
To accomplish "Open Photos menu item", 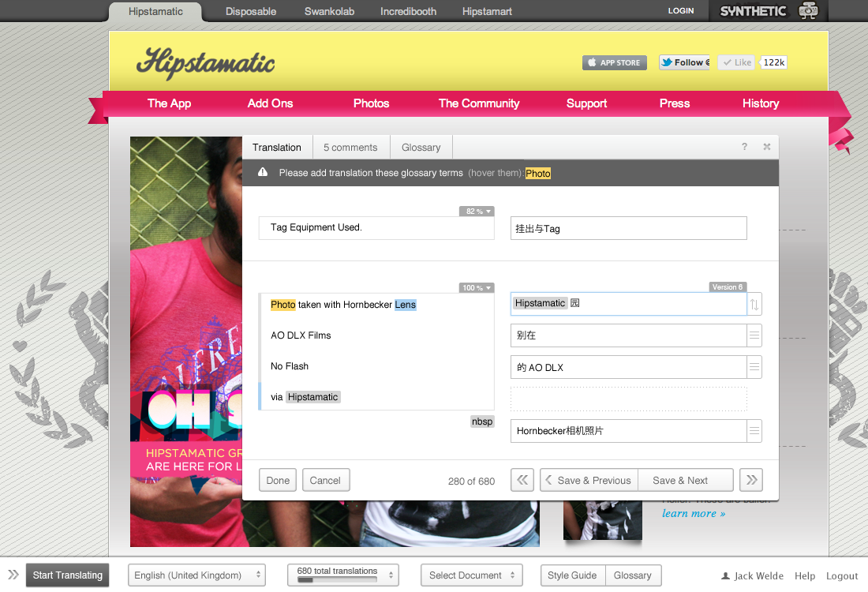I will (x=372, y=103).
